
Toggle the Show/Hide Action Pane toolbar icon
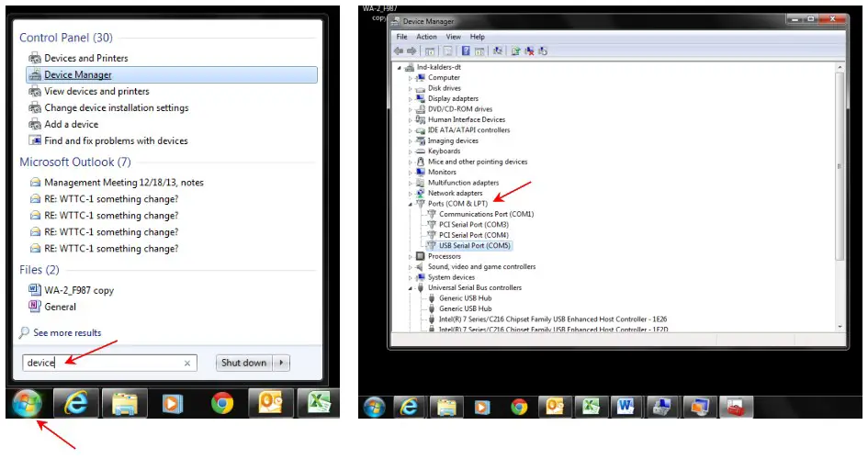click(479, 50)
